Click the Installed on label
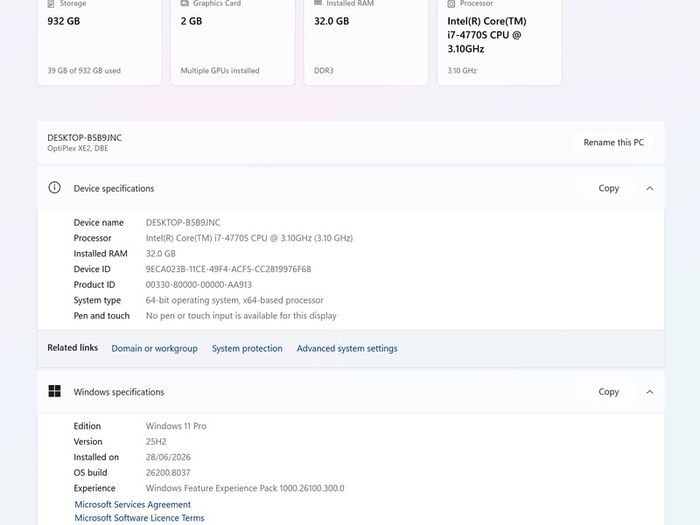Image resolution: width=700 pixels, height=525 pixels. coord(96,457)
